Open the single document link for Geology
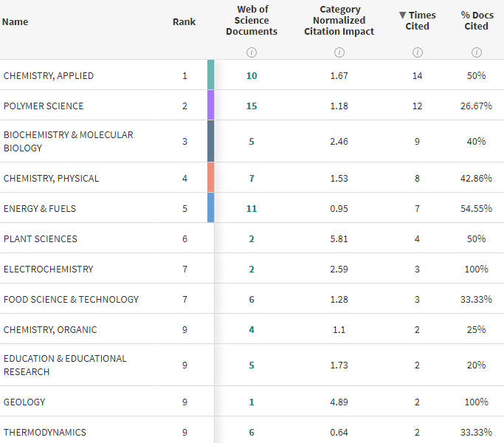The width and height of the screenshot is (504, 443). pyautogui.click(x=252, y=402)
